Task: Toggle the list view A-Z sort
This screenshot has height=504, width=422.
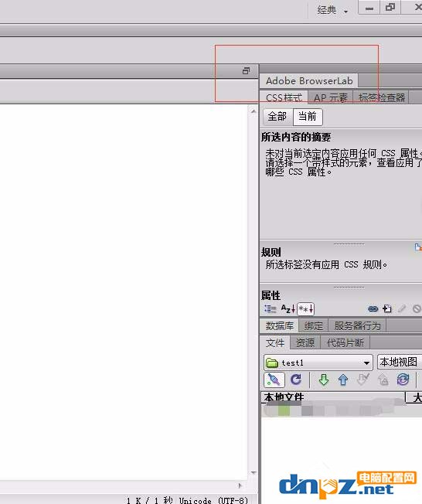Action: 288,309
